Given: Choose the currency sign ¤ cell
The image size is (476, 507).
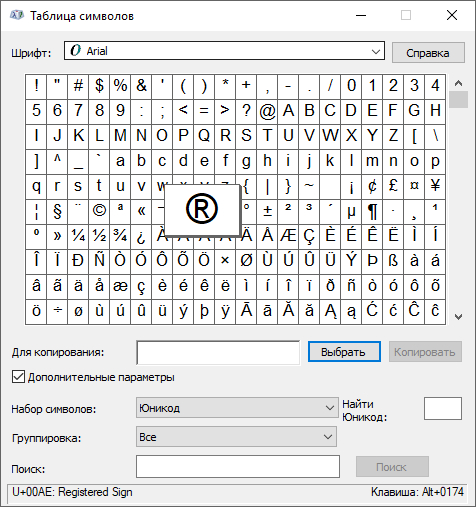Looking at the screenshot, I should click(x=414, y=187).
